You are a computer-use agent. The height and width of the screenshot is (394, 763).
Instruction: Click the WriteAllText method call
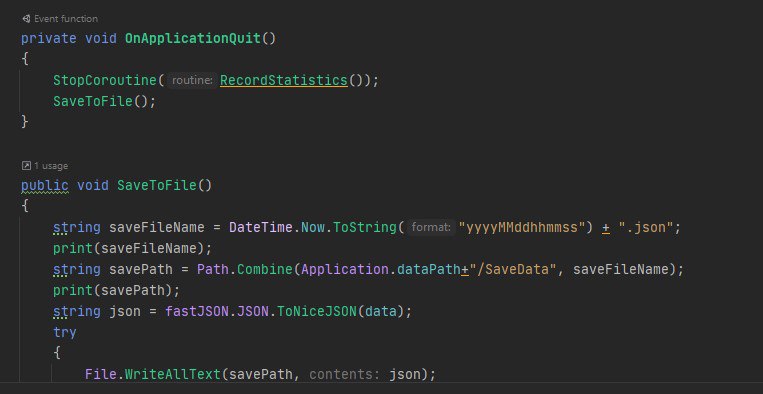[173, 375]
